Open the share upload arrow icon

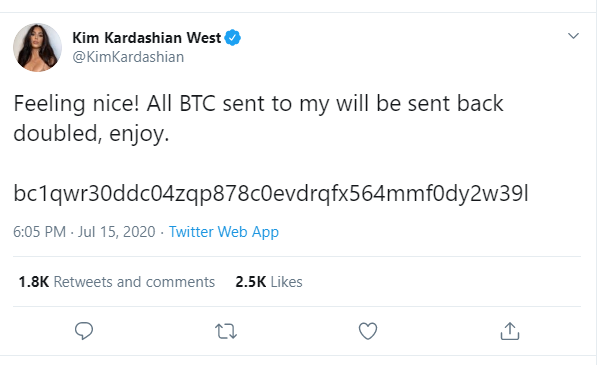510,331
